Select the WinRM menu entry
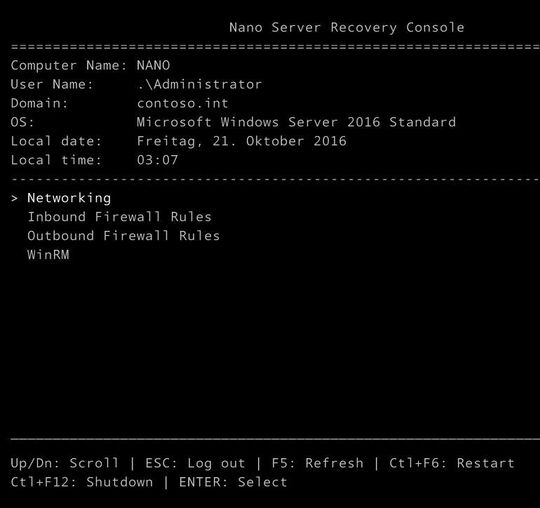Image resolution: width=540 pixels, height=508 pixels. coord(48,255)
